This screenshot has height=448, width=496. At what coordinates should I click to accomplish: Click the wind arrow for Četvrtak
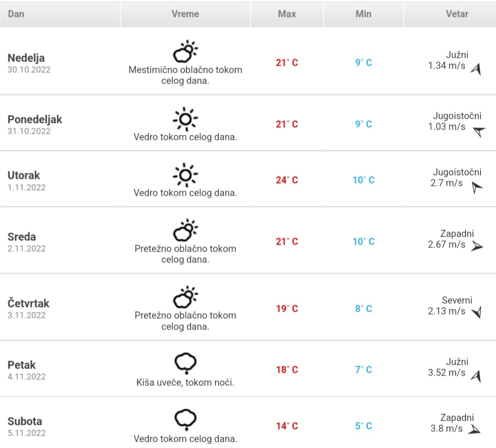[x=477, y=312]
